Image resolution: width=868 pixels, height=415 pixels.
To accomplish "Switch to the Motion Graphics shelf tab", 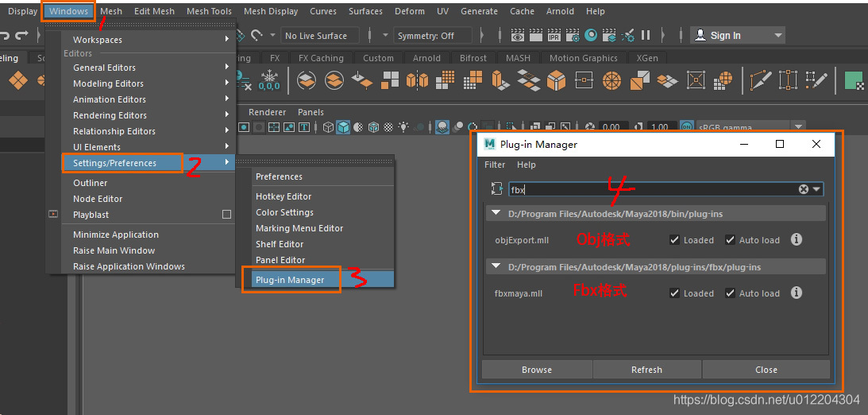I will click(x=583, y=58).
